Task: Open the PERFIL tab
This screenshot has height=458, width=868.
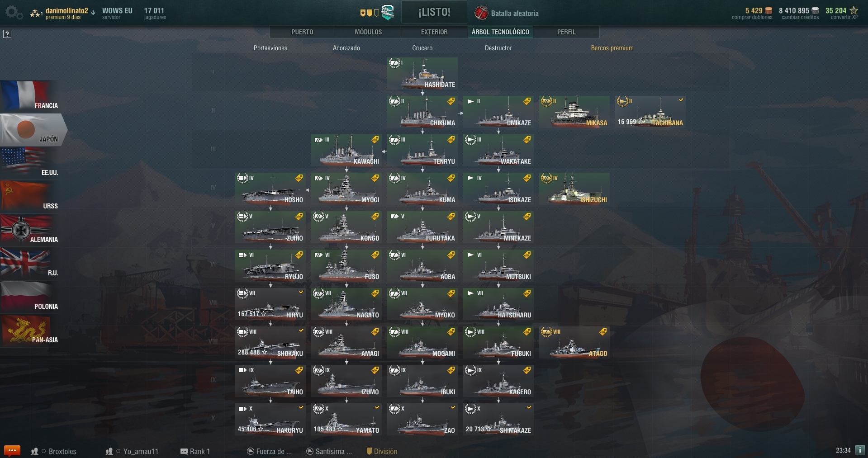Action: [566, 32]
